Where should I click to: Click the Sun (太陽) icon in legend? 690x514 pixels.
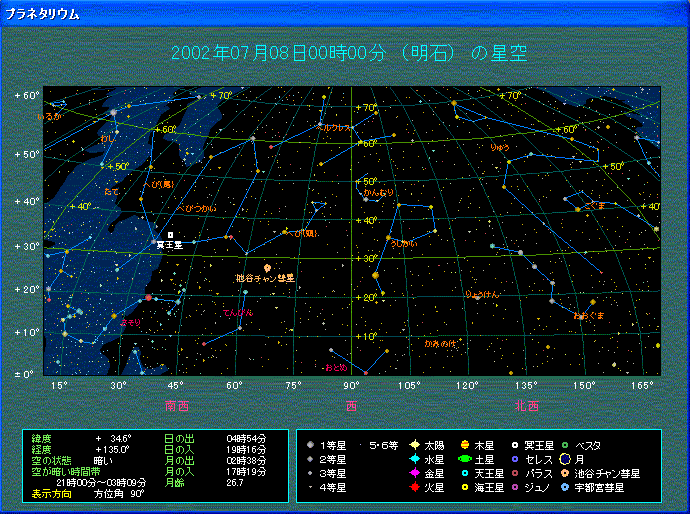pos(414,445)
